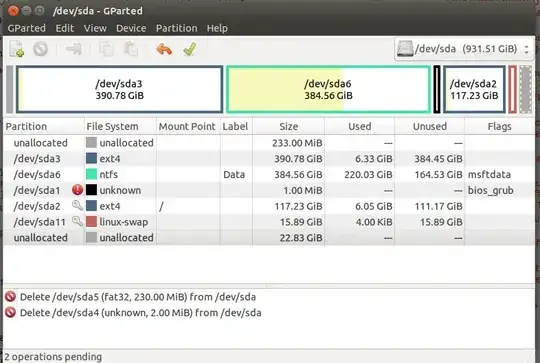
Task: Click the Used column header
Action: [360, 126]
